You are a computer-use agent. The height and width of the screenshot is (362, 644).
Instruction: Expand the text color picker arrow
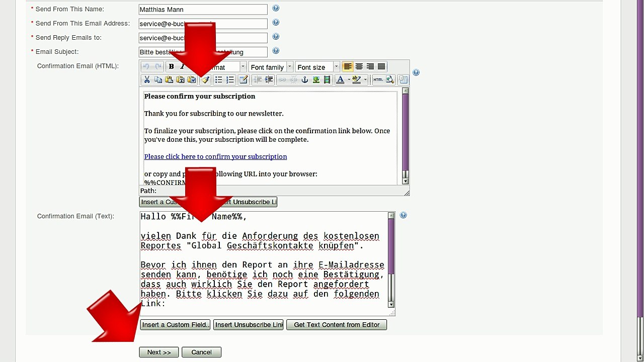(x=349, y=79)
